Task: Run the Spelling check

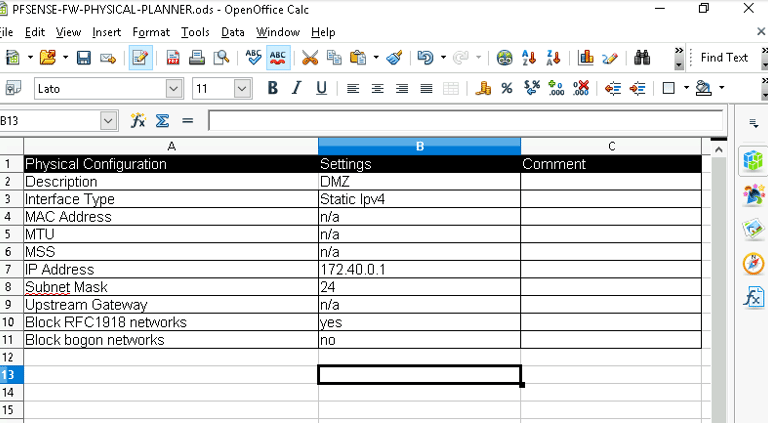Action: coord(253,58)
